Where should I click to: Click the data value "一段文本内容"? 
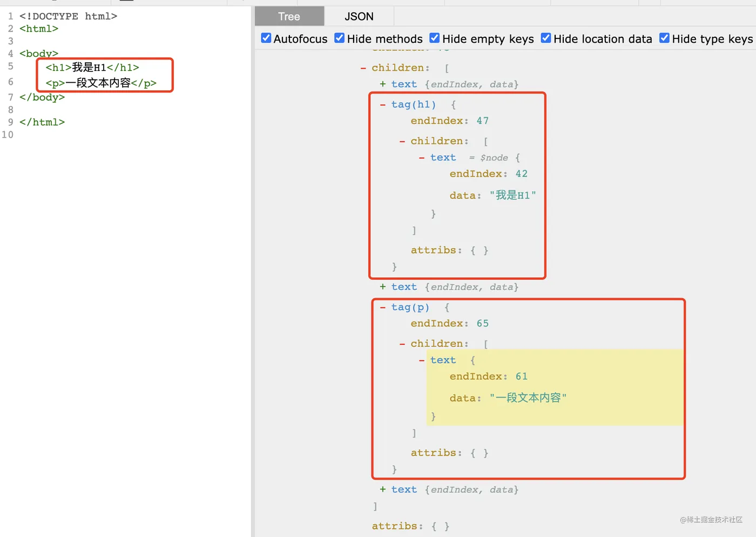(528, 398)
